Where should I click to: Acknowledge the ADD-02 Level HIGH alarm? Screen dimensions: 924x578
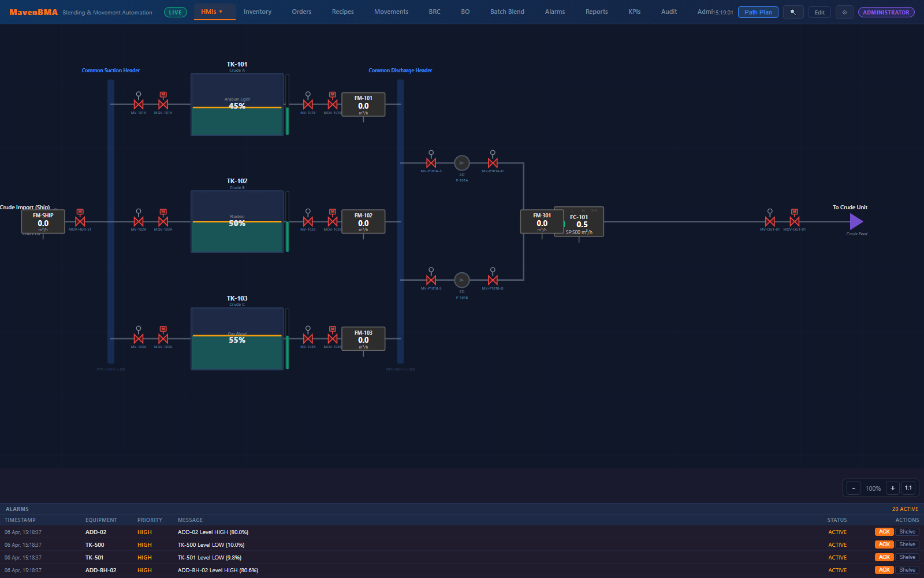[884, 532]
